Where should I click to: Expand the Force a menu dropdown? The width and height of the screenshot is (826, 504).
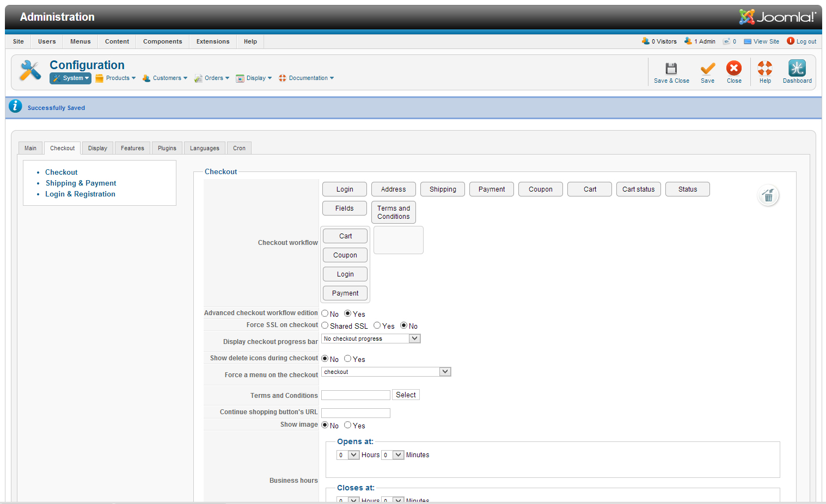[x=445, y=372]
